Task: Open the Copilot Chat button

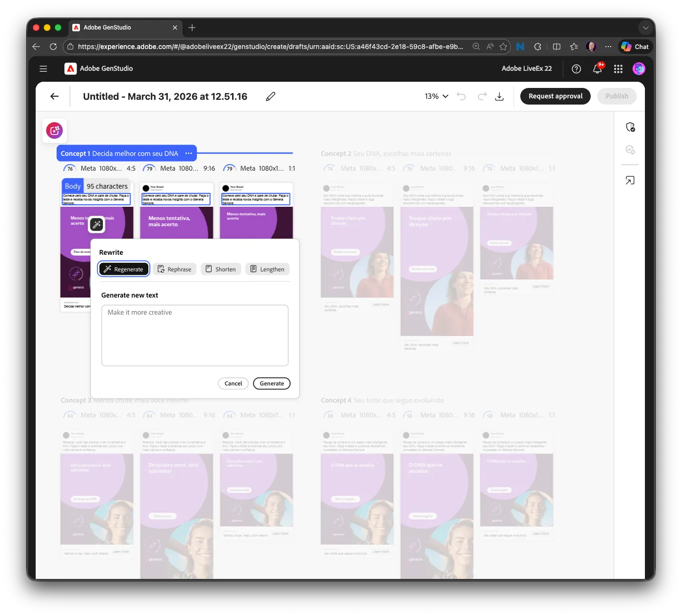Action: 635,47
